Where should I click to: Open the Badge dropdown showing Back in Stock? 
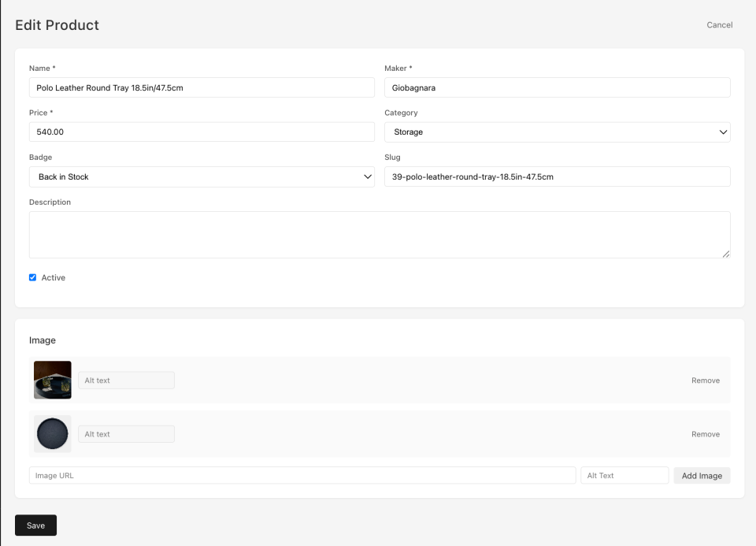coord(202,177)
